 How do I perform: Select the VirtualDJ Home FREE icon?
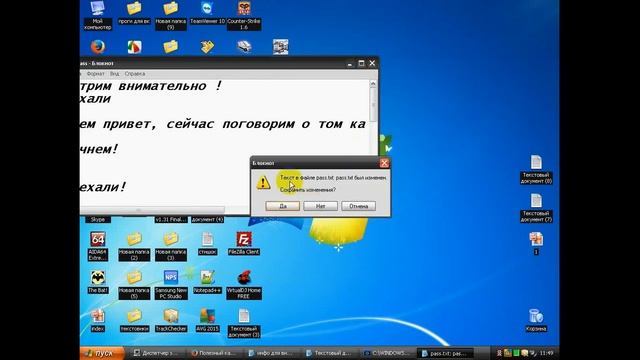click(x=244, y=284)
